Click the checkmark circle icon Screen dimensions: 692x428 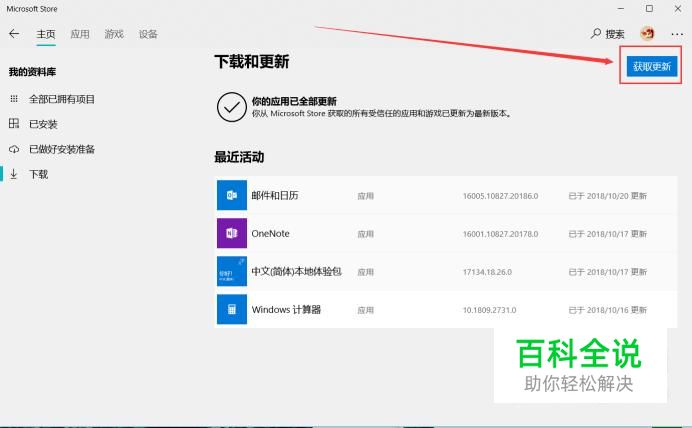(x=232, y=107)
